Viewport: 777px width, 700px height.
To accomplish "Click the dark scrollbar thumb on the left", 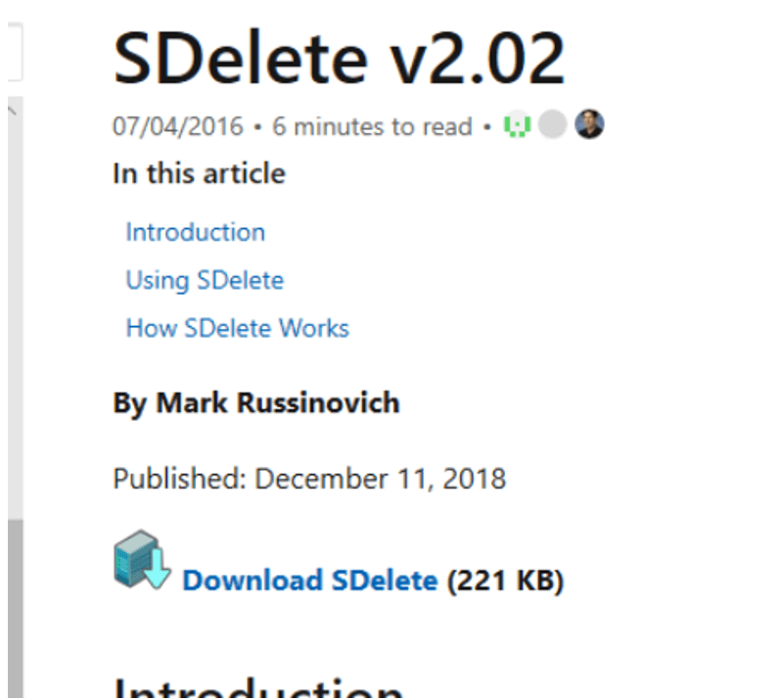I will pos(14,607).
